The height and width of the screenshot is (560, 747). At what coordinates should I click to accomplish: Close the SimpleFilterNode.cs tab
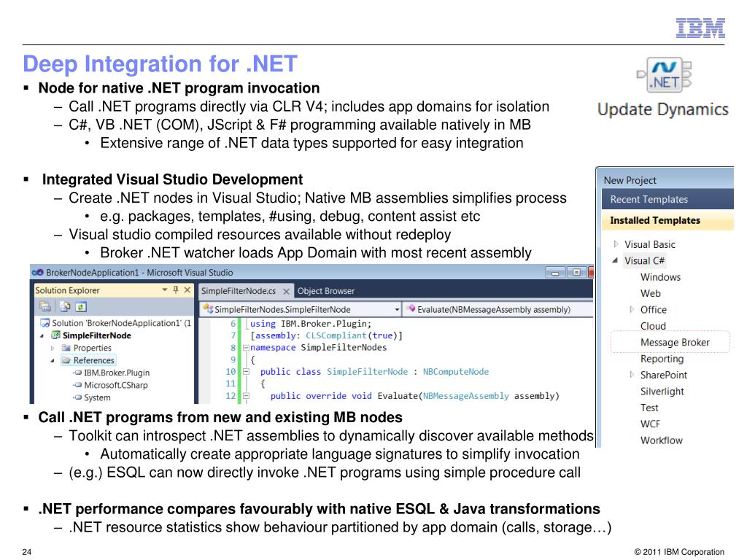[286, 291]
